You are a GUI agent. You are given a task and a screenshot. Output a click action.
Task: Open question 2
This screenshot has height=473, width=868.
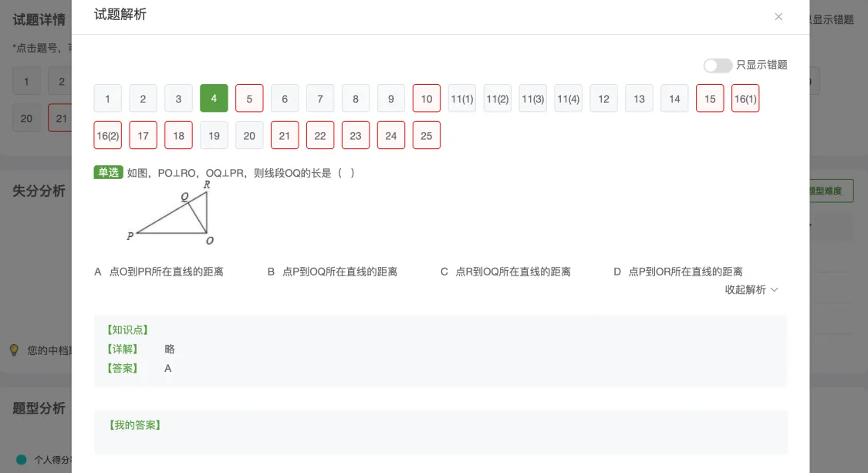pyautogui.click(x=143, y=99)
